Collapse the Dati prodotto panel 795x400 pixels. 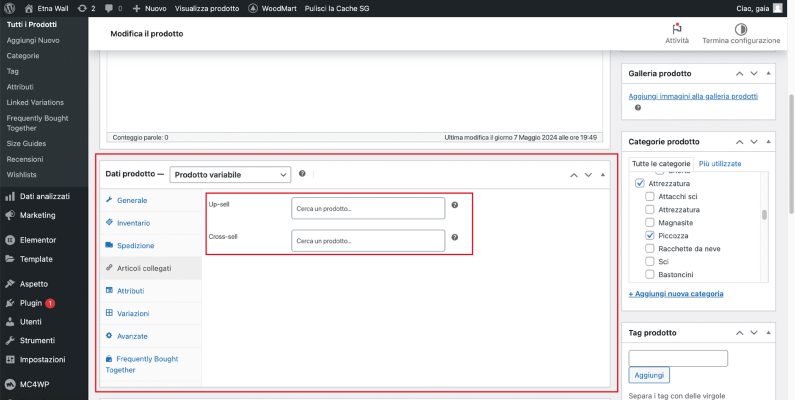point(603,175)
